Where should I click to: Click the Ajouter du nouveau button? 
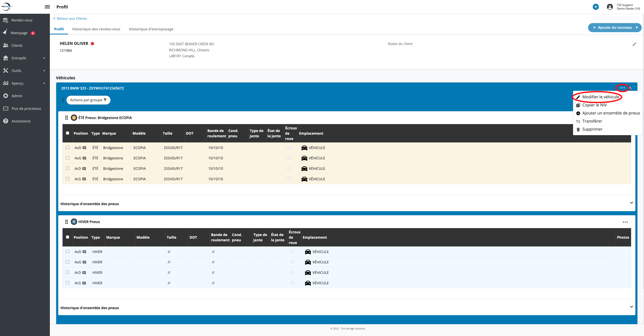(x=614, y=27)
